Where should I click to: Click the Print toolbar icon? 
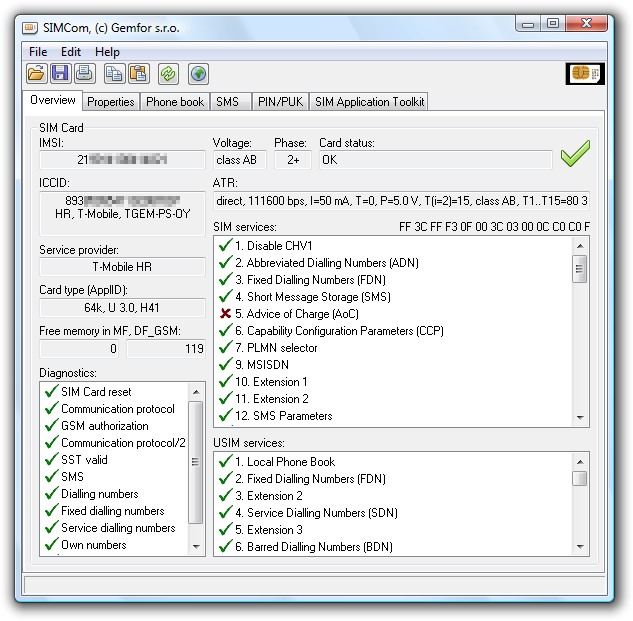[x=84, y=73]
